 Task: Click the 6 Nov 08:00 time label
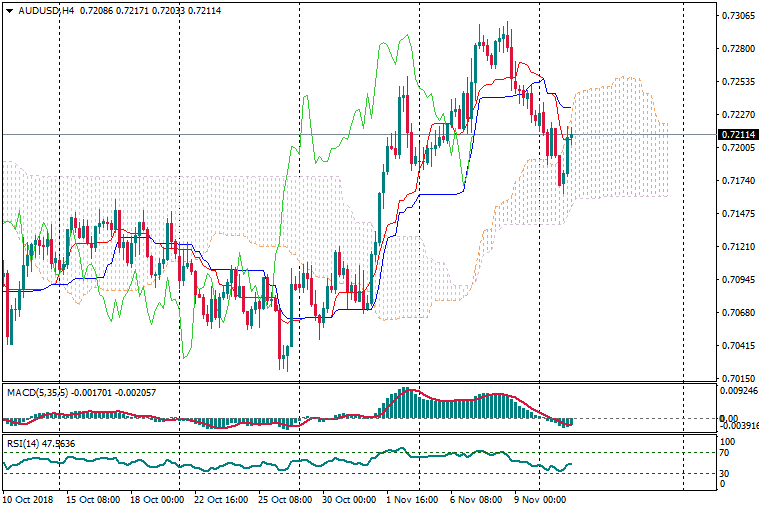pyautogui.click(x=476, y=498)
